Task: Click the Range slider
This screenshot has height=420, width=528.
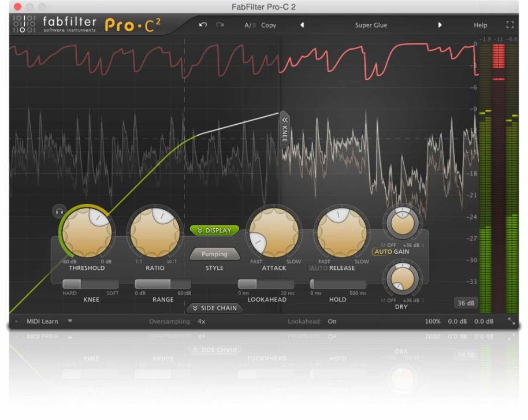Action: [163, 284]
